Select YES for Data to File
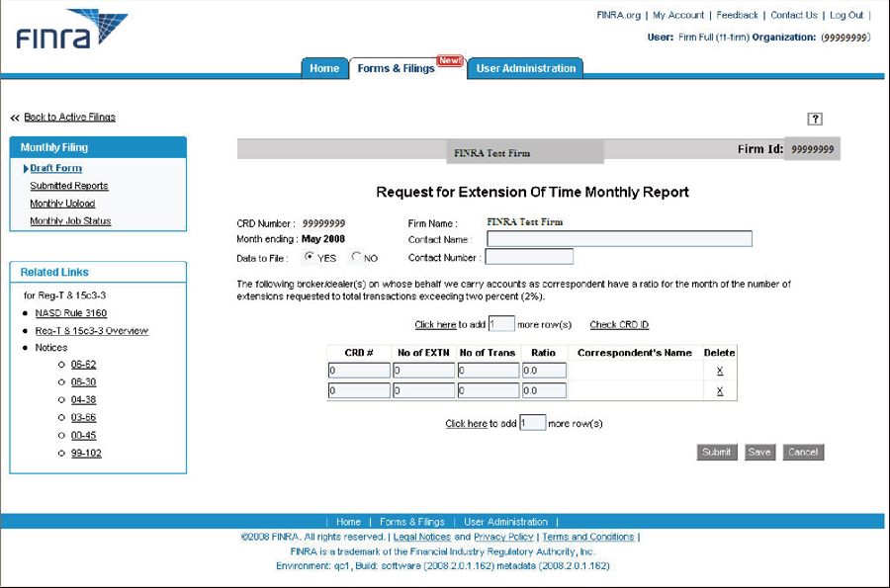The width and height of the screenshot is (890, 588). (x=310, y=257)
